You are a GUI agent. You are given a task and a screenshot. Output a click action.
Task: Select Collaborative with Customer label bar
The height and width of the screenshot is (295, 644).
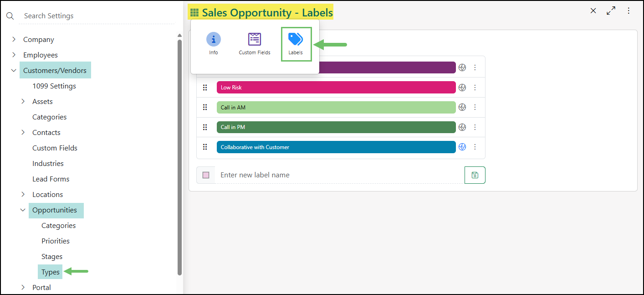point(336,147)
